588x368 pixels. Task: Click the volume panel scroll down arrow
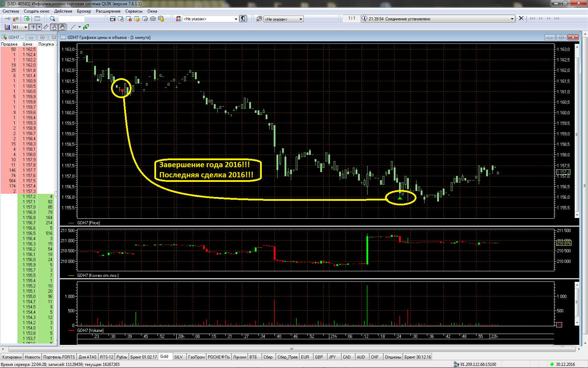click(x=577, y=323)
